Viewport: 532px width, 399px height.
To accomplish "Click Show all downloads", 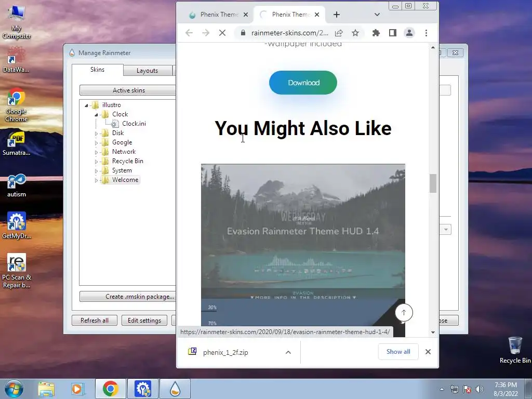I will tap(398, 352).
